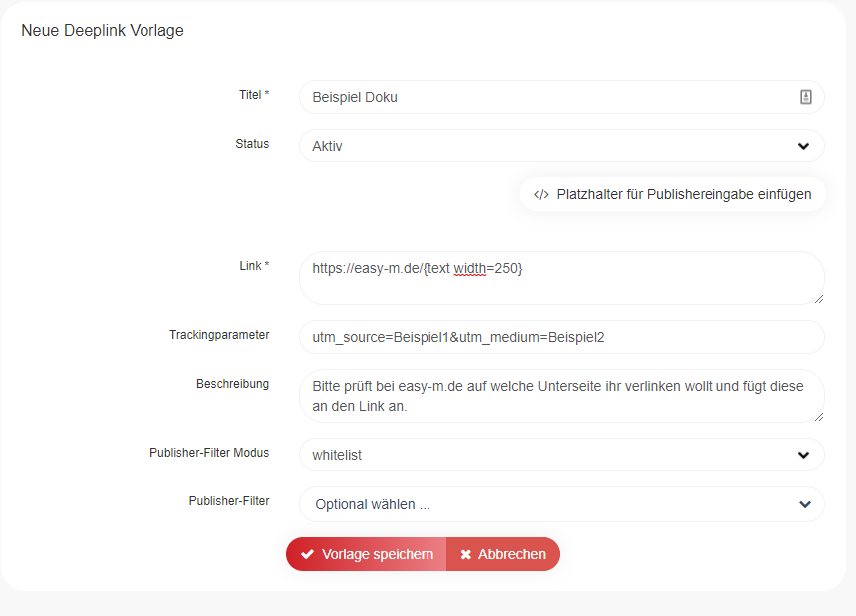Screen dimensions: 856x616
Task: Click the Trackingparameter input field
Action: pyautogui.click(x=561, y=337)
